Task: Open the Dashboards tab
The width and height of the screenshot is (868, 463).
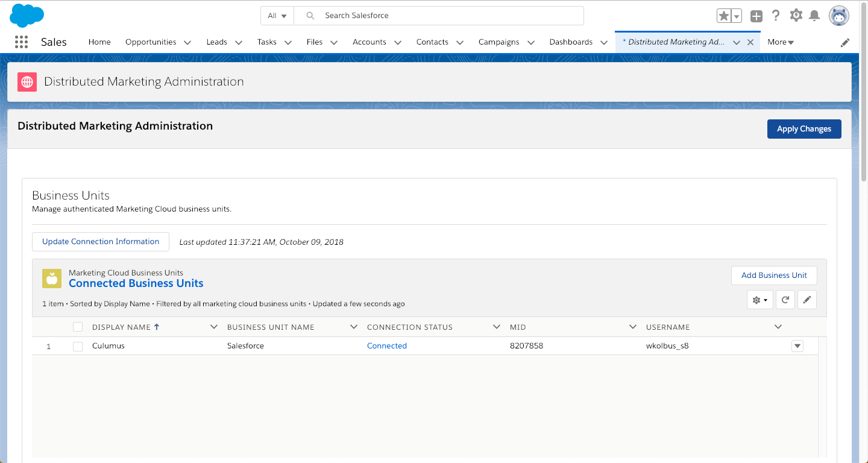Action: (x=571, y=42)
